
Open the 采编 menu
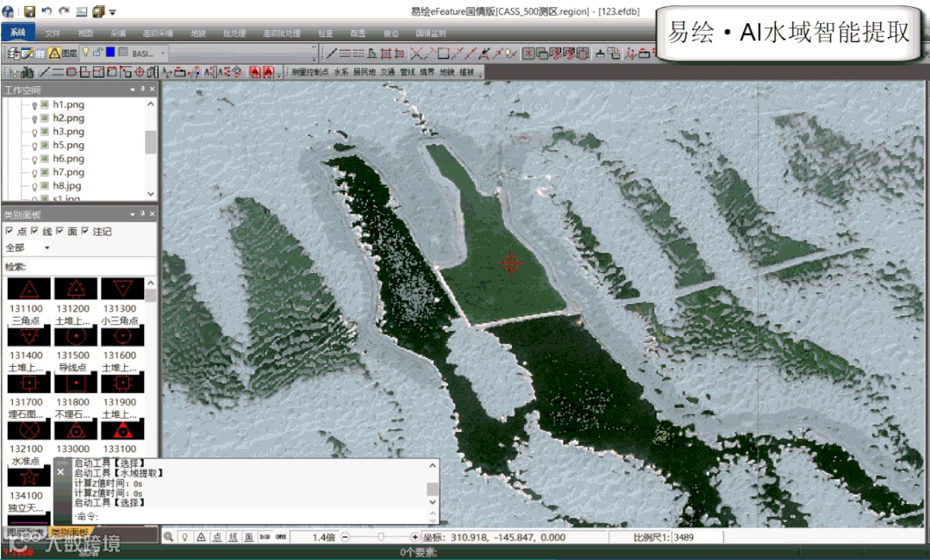[118, 34]
